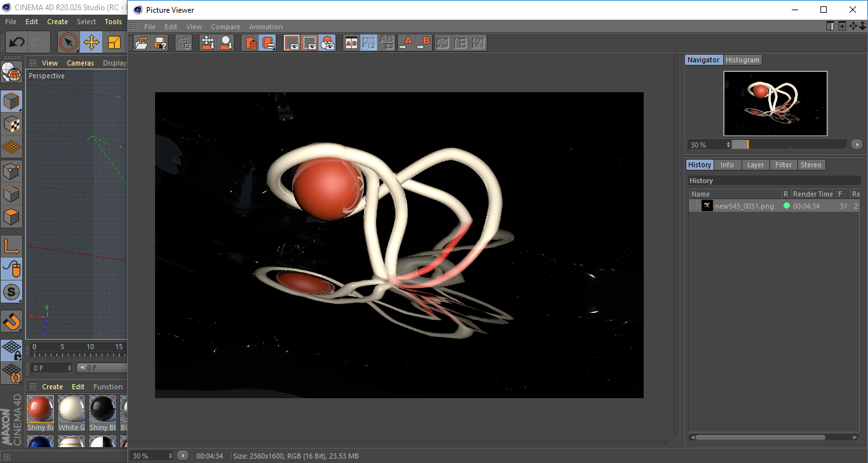Click the navigator preview thumbnail

[775, 103]
